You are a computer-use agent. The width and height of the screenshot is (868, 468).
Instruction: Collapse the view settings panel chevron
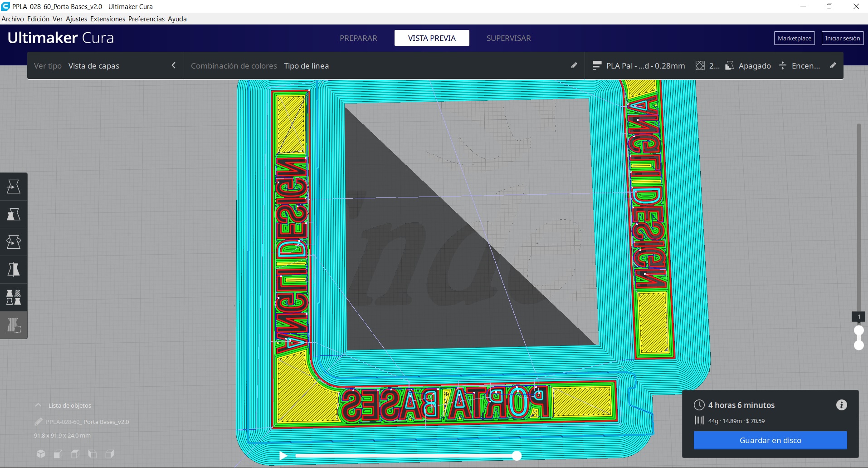(174, 65)
